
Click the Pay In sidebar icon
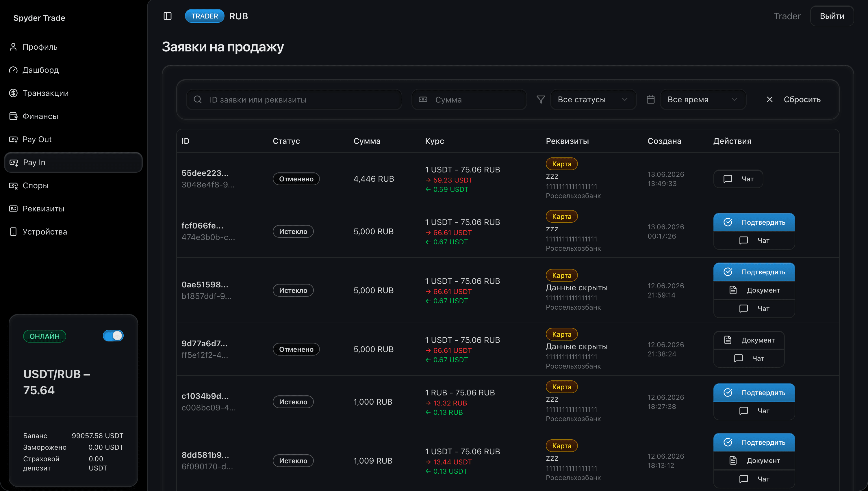14,163
